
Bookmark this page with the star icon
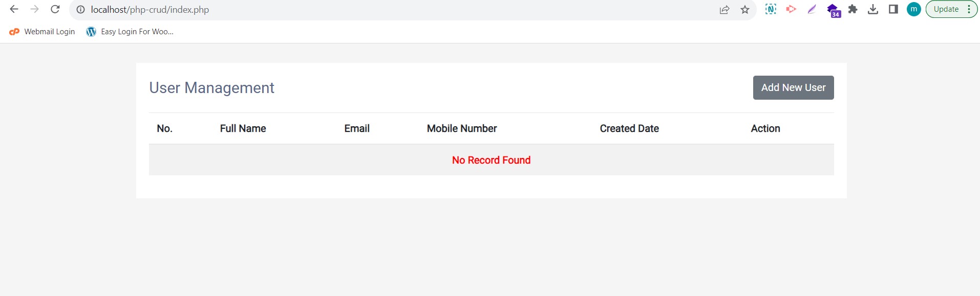pyautogui.click(x=745, y=10)
